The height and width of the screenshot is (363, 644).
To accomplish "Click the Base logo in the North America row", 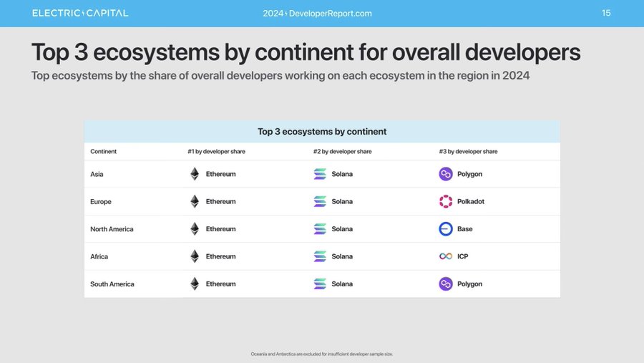I will (446, 229).
